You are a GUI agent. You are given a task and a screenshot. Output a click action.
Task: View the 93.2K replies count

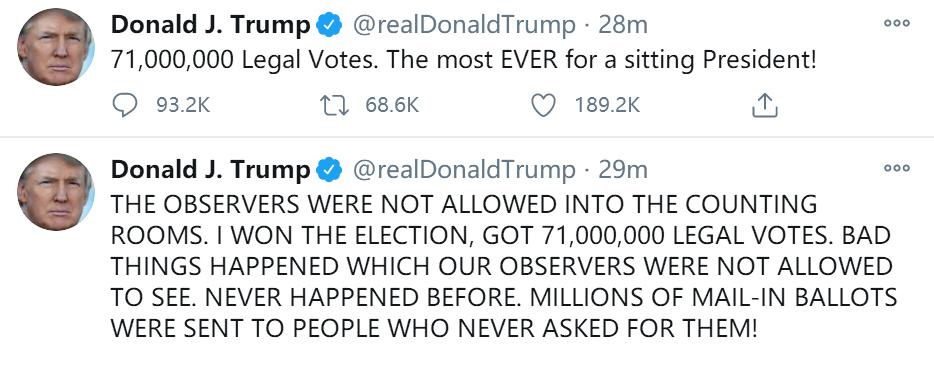tap(183, 106)
